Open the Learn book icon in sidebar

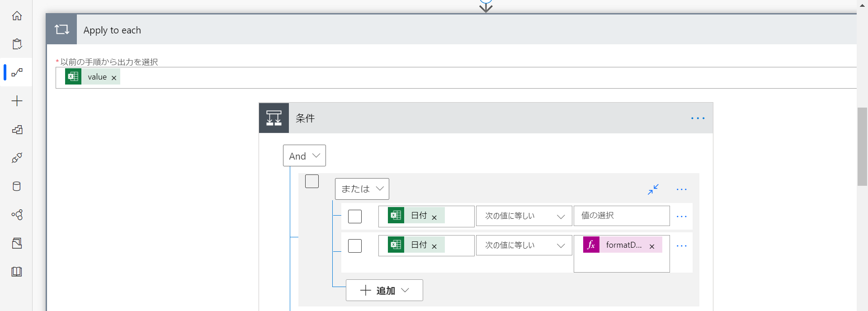[x=17, y=272]
